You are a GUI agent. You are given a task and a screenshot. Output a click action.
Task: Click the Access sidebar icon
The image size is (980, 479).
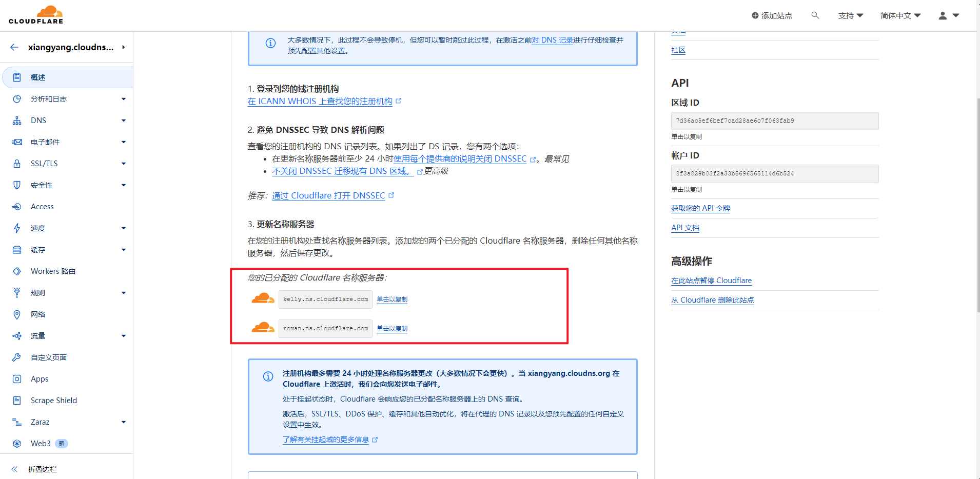[x=17, y=207]
